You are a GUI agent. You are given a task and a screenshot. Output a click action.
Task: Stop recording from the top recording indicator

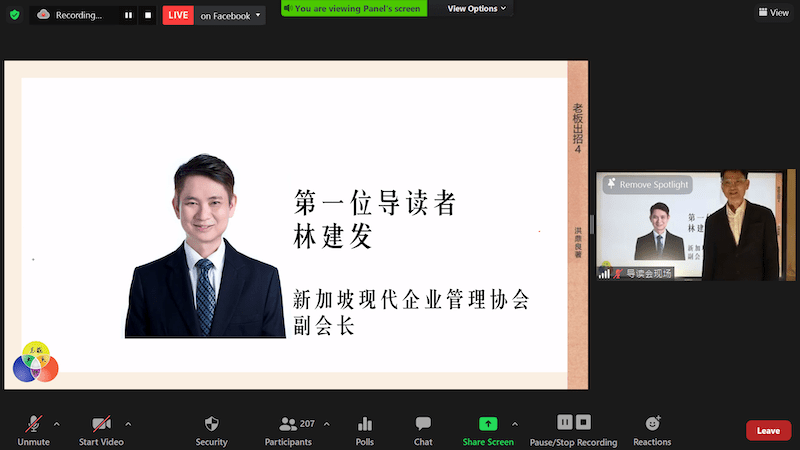pyautogui.click(x=147, y=15)
